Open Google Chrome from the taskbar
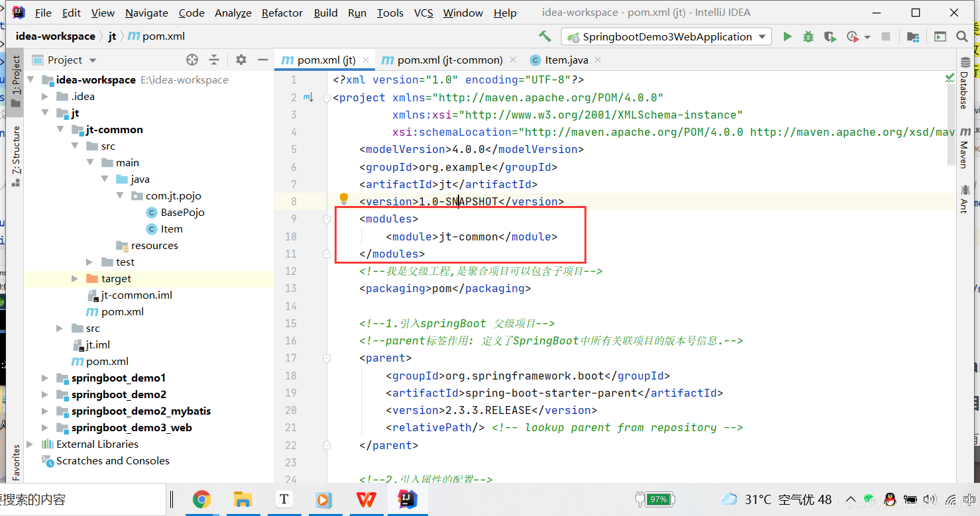The image size is (980, 516). click(201, 499)
